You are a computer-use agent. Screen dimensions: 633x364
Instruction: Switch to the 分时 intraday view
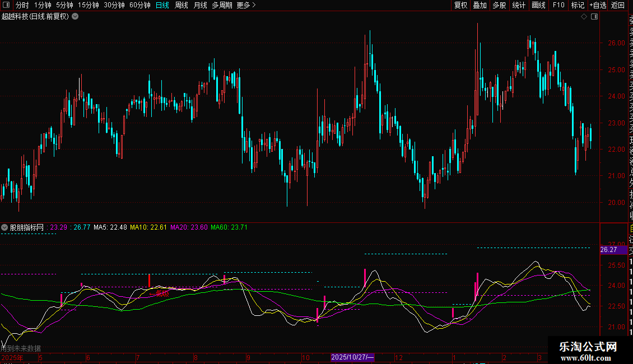[x=22, y=5]
